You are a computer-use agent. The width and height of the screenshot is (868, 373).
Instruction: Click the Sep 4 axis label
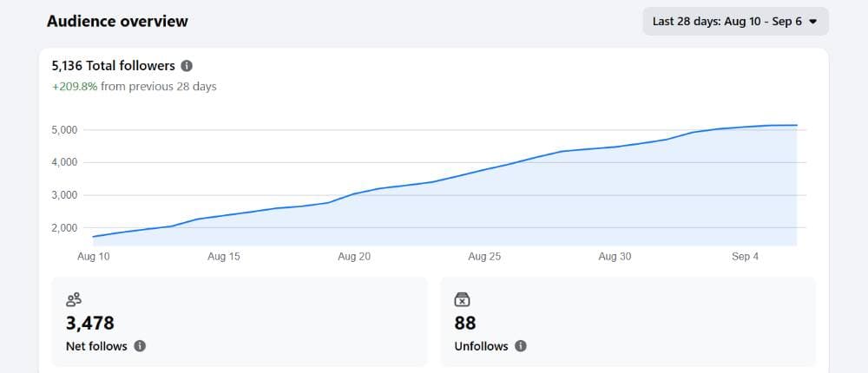pos(745,257)
